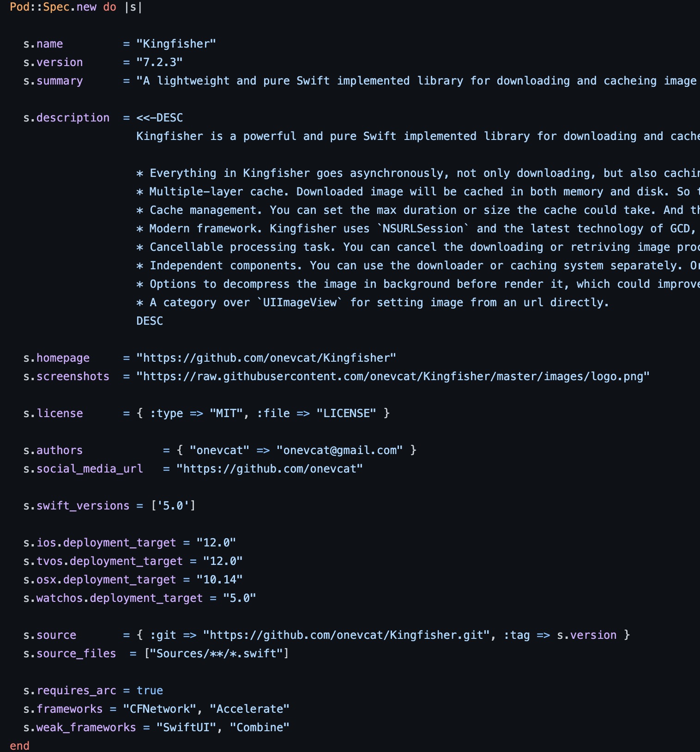
Task: Click the logo.png screenshots URL
Action: pos(393,376)
